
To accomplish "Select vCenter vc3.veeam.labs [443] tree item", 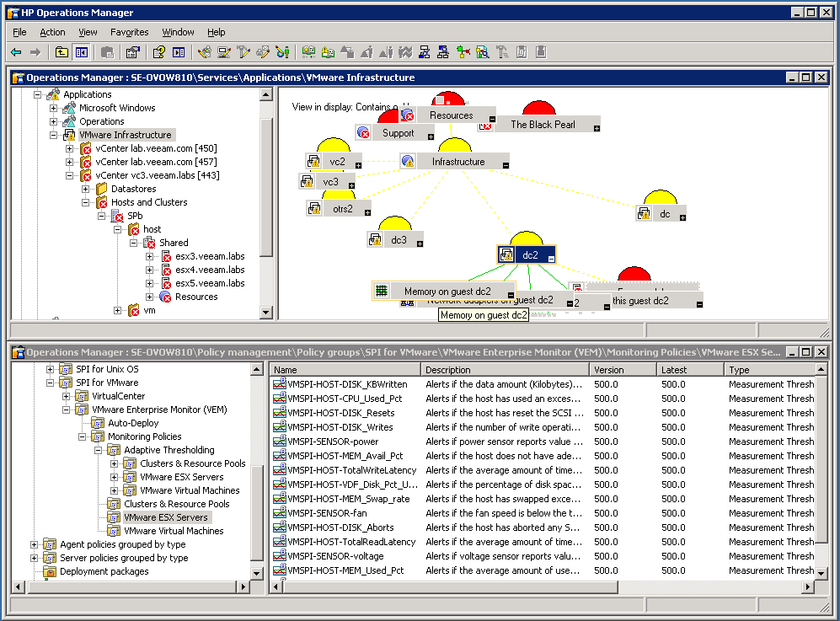I will tap(157, 175).
